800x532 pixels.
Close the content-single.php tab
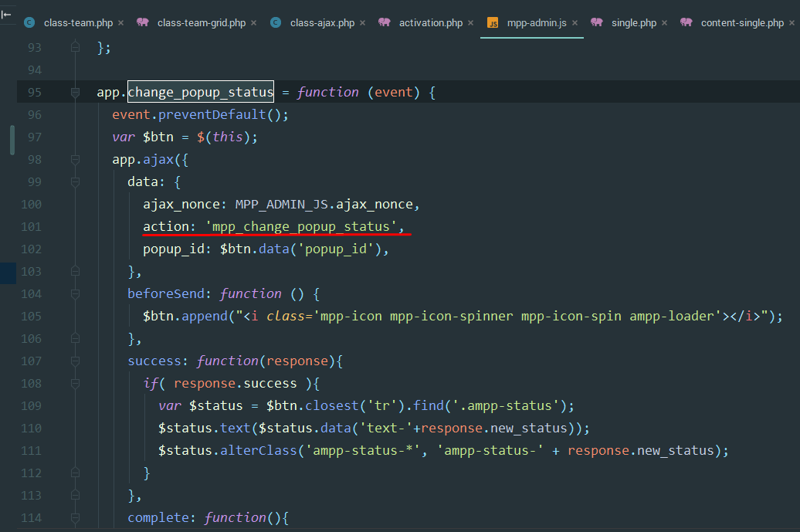792,23
